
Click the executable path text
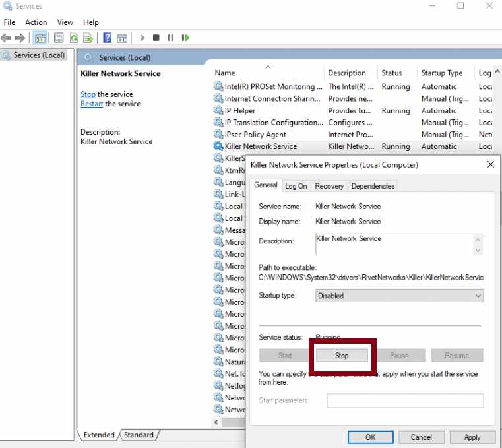click(x=371, y=278)
